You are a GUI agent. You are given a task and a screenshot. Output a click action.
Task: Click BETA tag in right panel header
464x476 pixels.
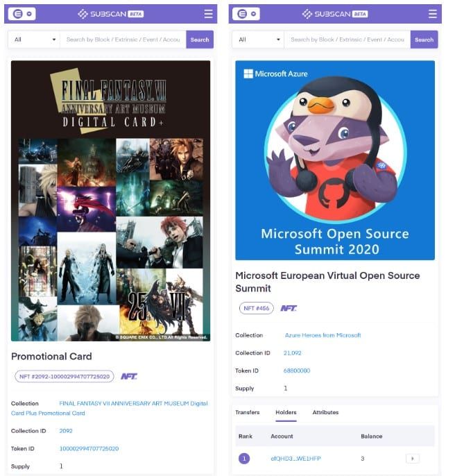360,14
